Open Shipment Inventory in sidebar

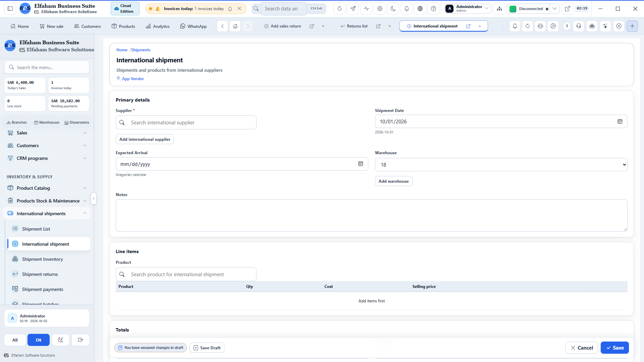[49, 259]
